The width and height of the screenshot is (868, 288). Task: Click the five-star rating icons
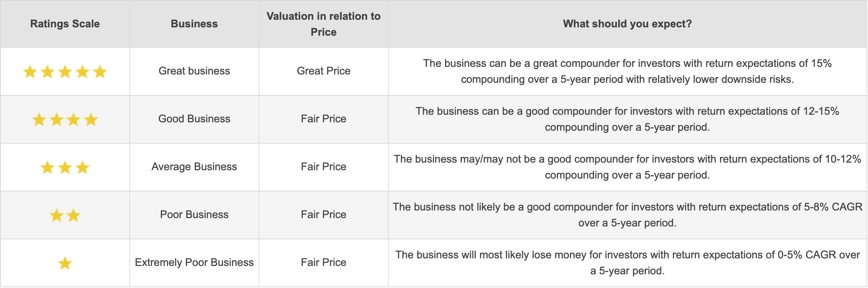tap(65, 71)
